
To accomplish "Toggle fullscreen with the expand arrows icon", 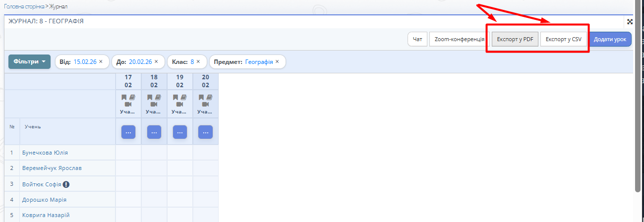I will pos(630,22).
